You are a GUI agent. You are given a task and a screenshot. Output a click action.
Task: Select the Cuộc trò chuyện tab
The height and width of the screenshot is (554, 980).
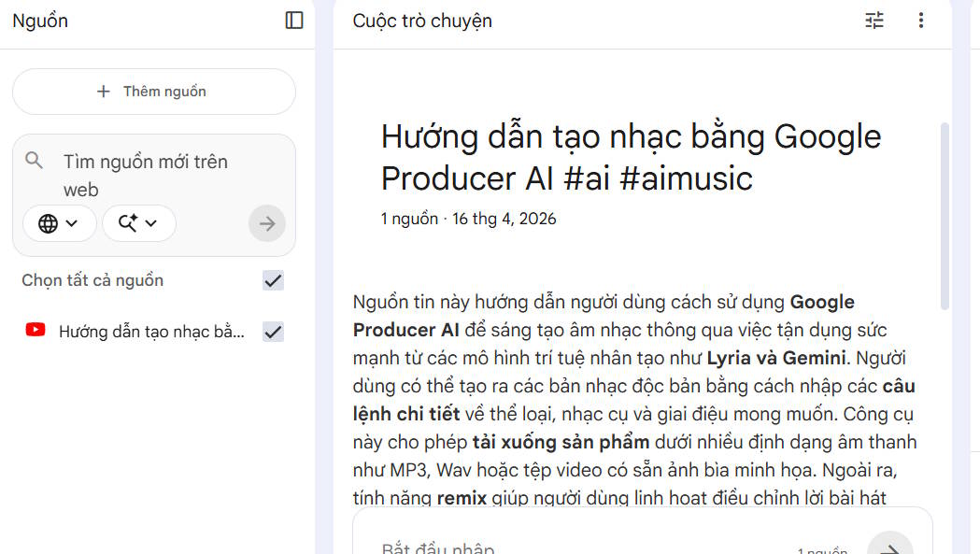tap(422, 20)
